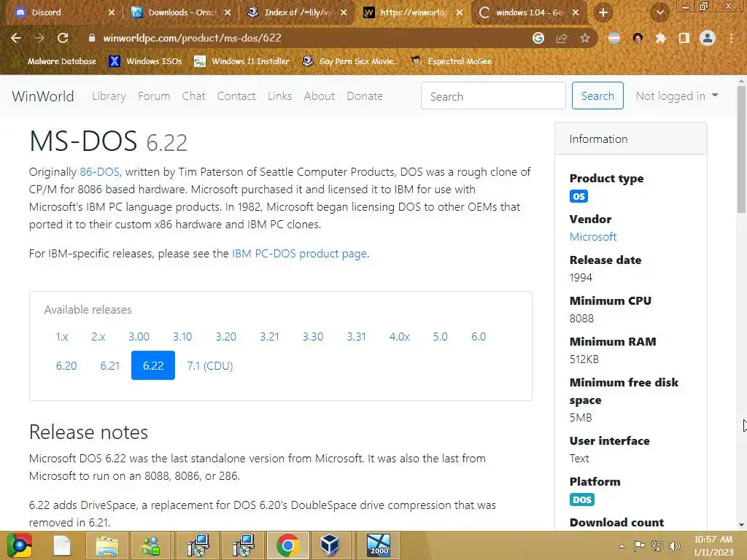The width and height of the screenshot is (747, 560).
Task: Select release 4.0x
Action: point(399,337)
